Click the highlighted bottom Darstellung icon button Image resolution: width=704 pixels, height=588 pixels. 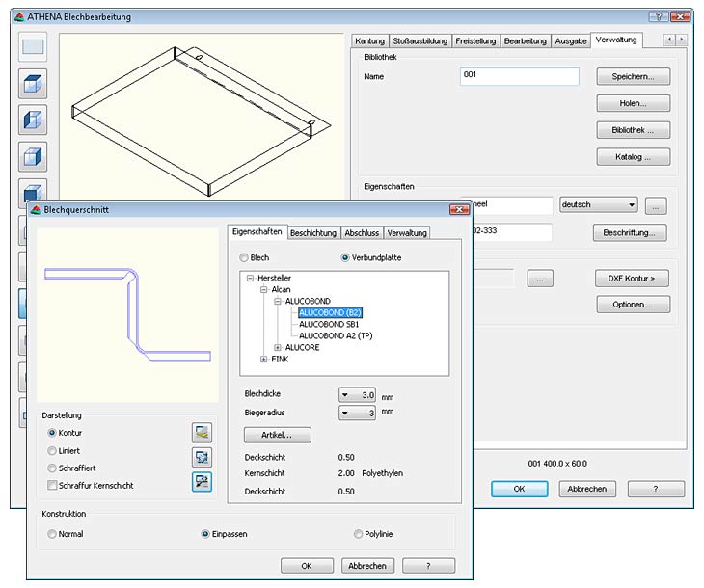point(202,482)
